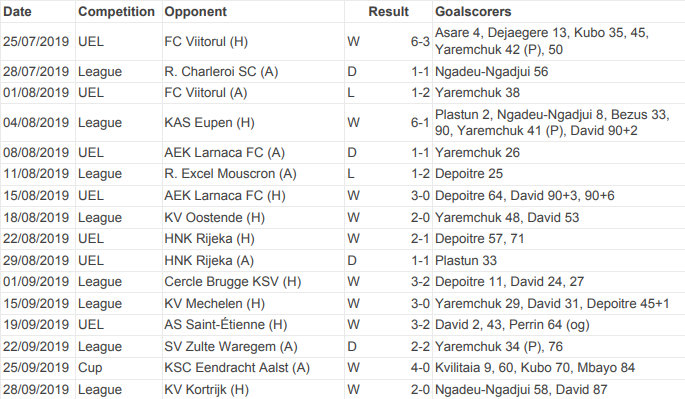The width and height of the screenshot is (685, 399).
Task: Click the R. Excel Mouscron (A) cell
Action: [x=230, y=173]
